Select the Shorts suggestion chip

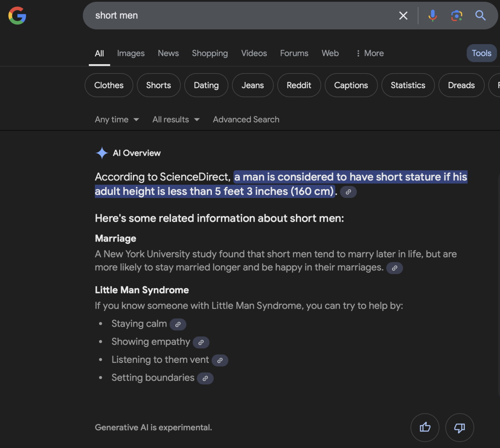[x=158, y=85]
